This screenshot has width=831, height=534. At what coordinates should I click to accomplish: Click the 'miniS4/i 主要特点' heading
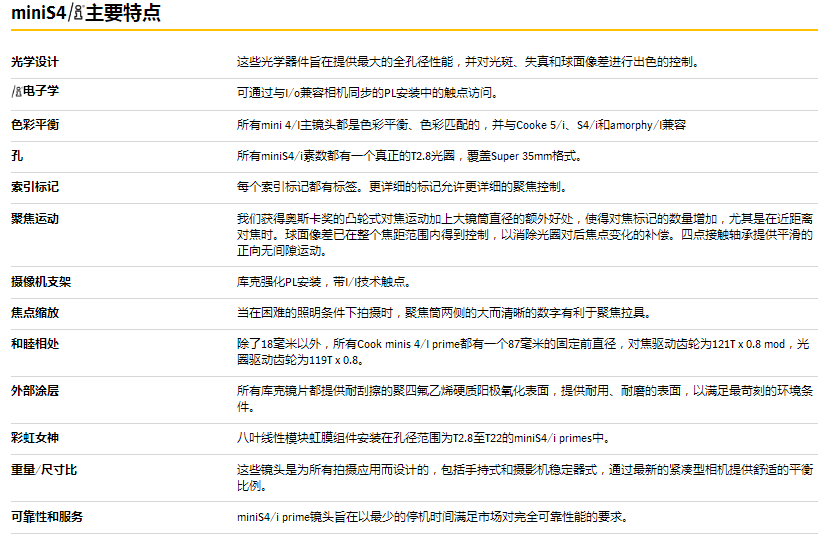(86, 13)
